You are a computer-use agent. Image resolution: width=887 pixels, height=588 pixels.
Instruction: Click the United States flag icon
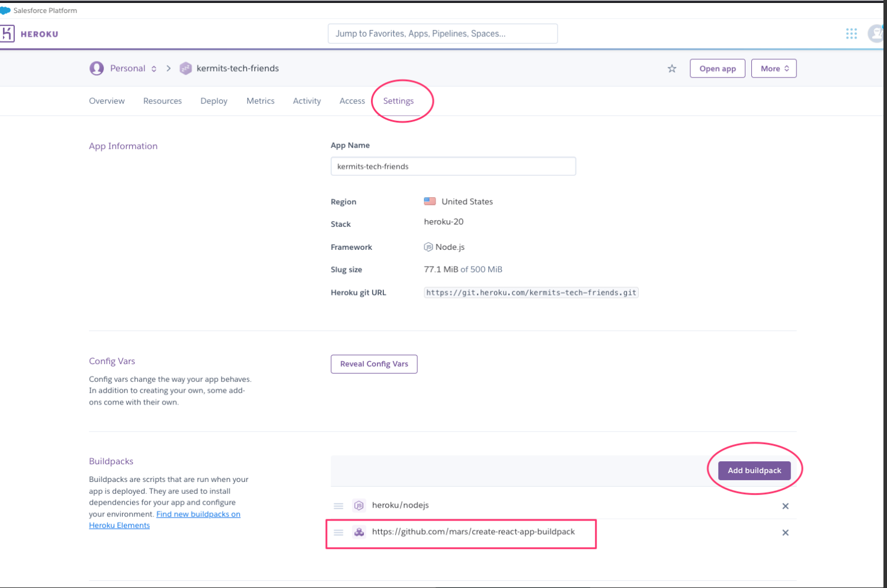tap(430, 201)
